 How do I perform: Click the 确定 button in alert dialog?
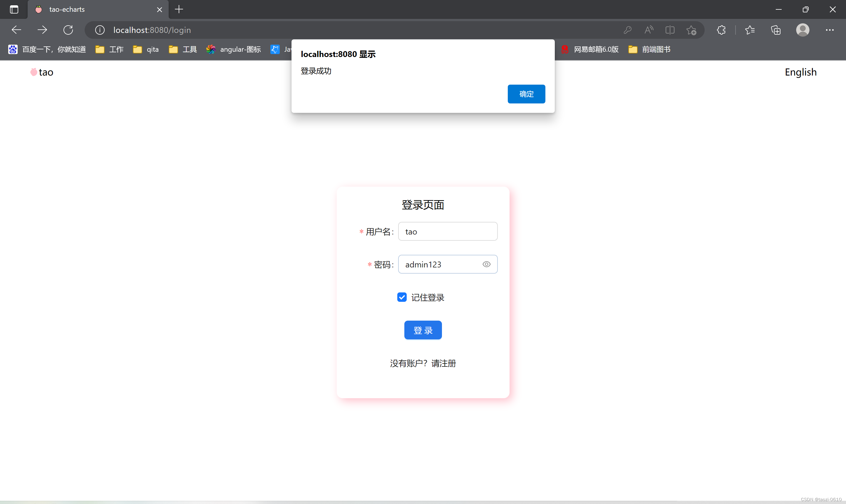[x=526, y=94]
